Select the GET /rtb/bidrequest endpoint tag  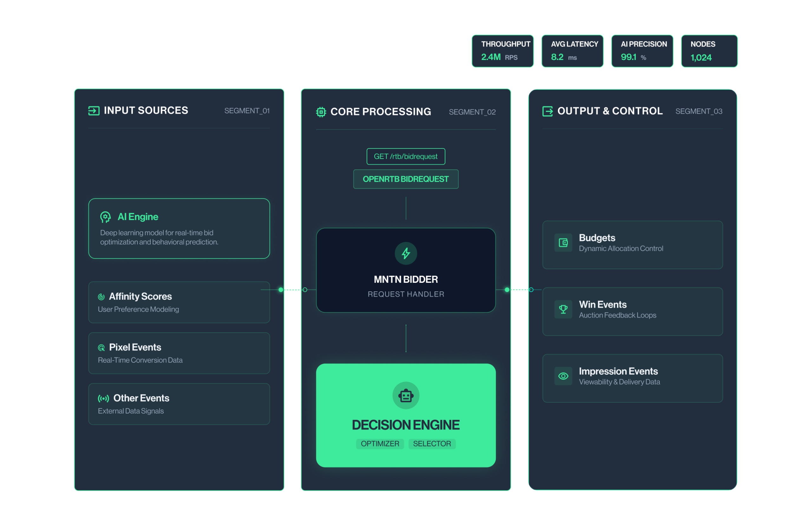point(406,156)
